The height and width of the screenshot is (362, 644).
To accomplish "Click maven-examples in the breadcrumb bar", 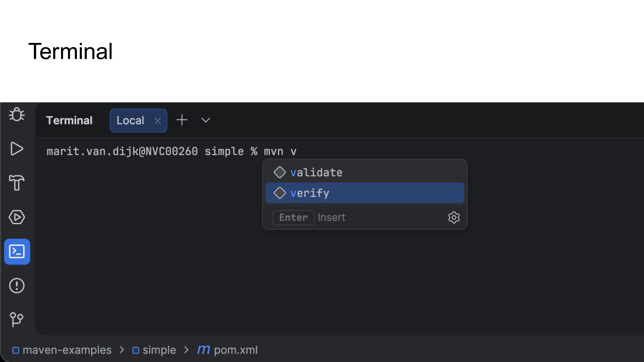I will point(67,350).
